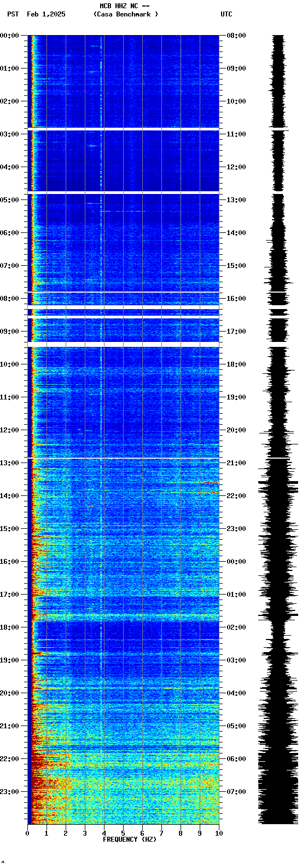Click the UTC axis "09:00" time label
Screen dimensions: 302x868
(x=236, y=68)
